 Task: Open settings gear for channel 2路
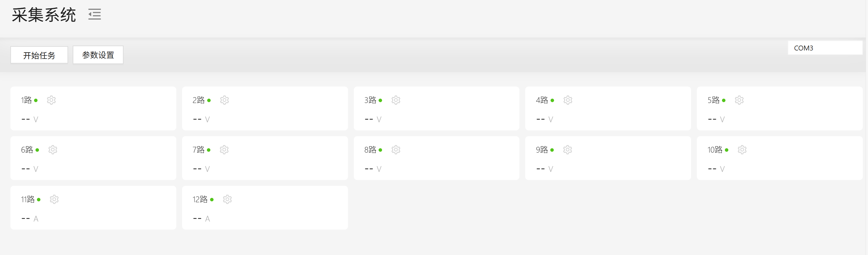pyautogui.click(x=225, y=100)
